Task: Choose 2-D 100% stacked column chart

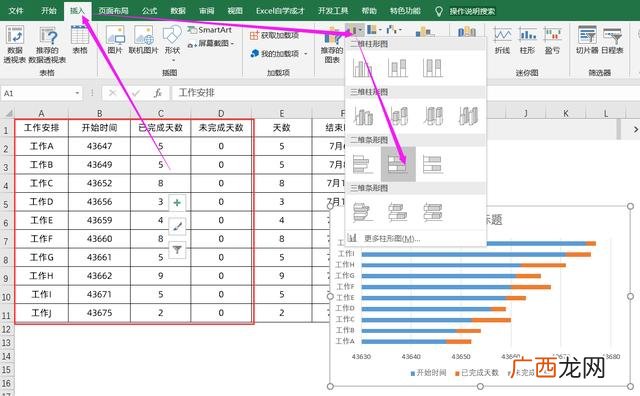Action: click(x=433, y=68)
